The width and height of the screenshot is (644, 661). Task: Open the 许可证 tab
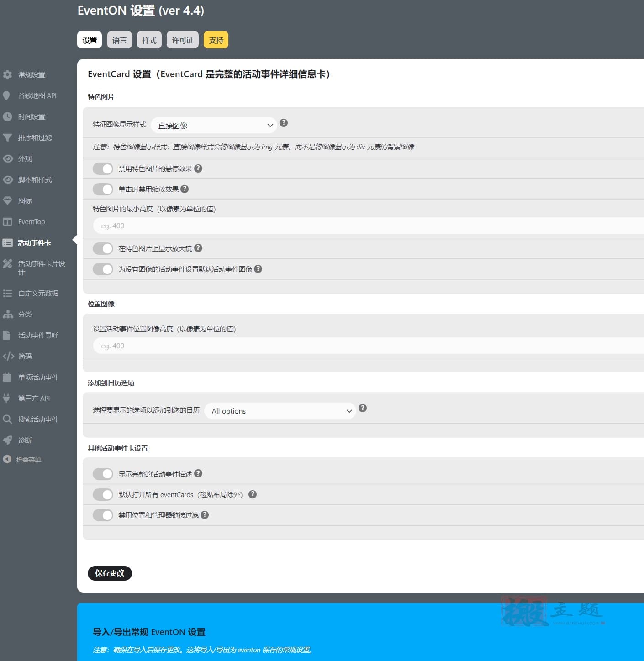183,40
